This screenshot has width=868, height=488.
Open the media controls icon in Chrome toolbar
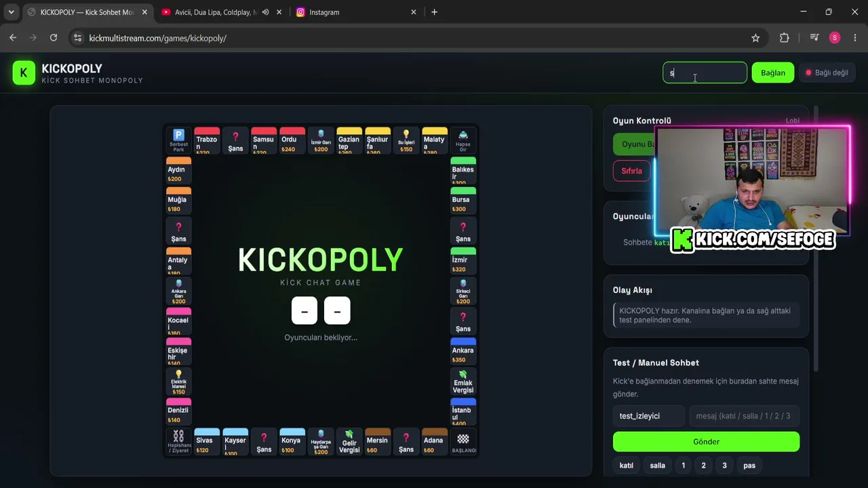814,38
